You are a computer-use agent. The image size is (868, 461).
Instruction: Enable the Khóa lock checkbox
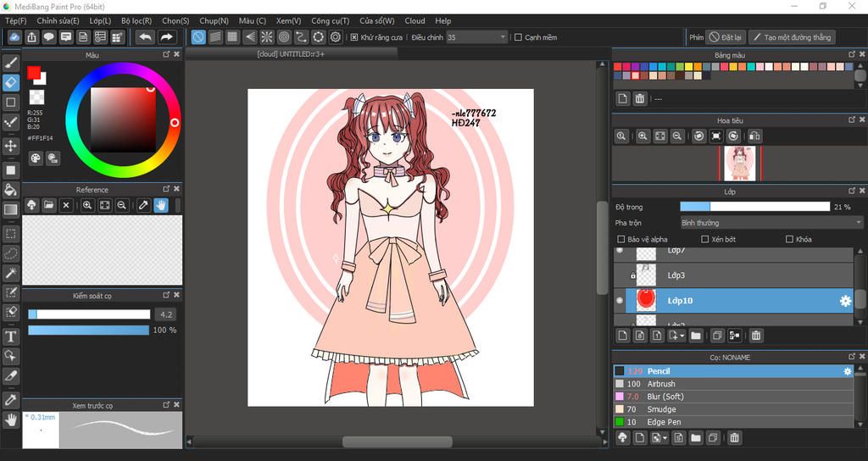[x=789, y=239]
